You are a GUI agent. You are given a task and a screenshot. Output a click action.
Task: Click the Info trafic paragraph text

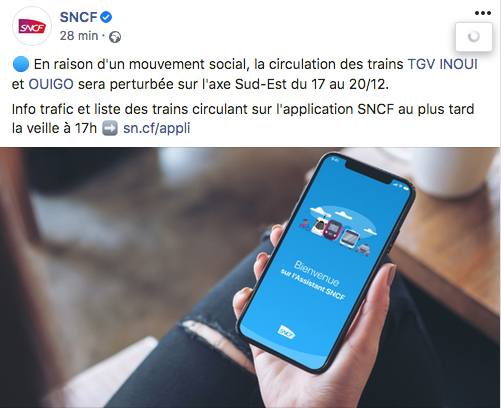(x=243, y=119)
